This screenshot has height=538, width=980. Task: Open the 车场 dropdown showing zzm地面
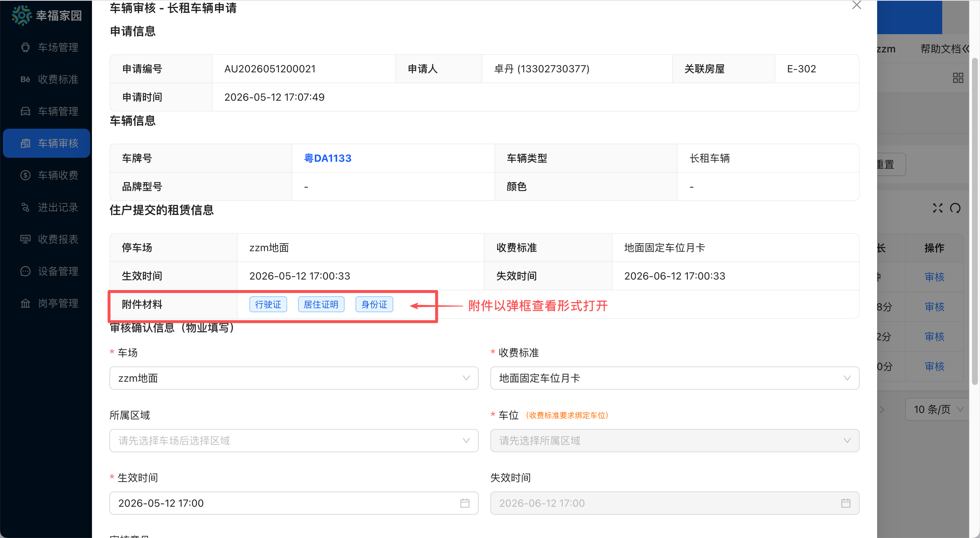pyautogui.click(x=294, y=378)
